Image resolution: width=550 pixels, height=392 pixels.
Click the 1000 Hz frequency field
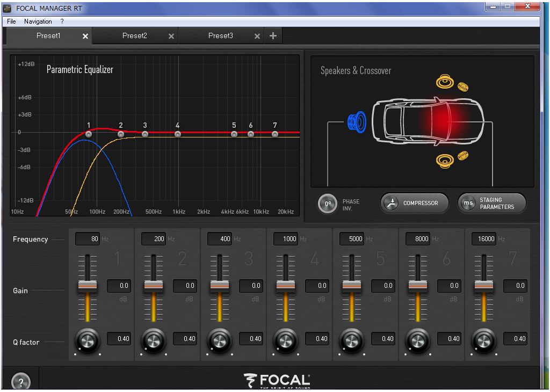coord(286,239)
